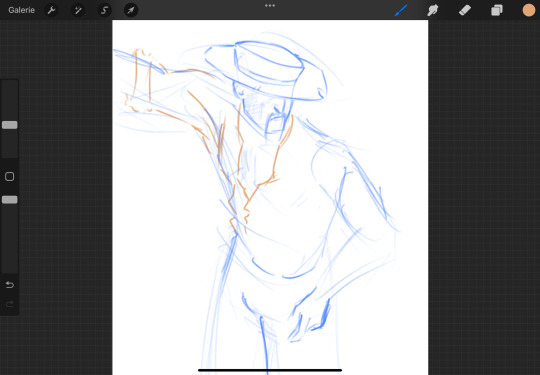Click the brush size slider handle
Screen dimensions: 540x375
coord(10,125)
